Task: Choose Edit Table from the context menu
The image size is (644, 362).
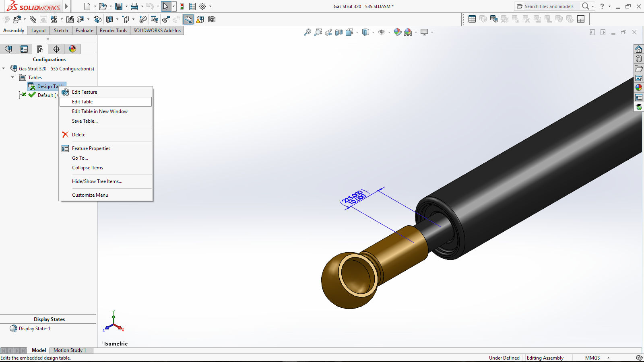Action: point(83,102)
